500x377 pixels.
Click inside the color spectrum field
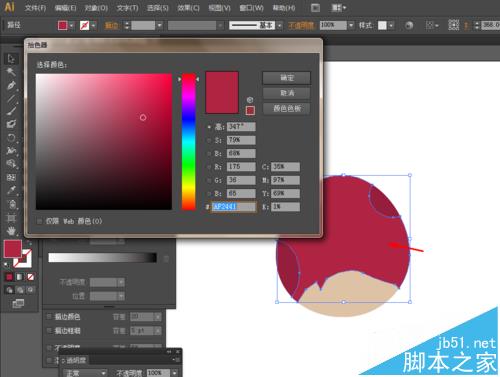click(x=104, y=142)
